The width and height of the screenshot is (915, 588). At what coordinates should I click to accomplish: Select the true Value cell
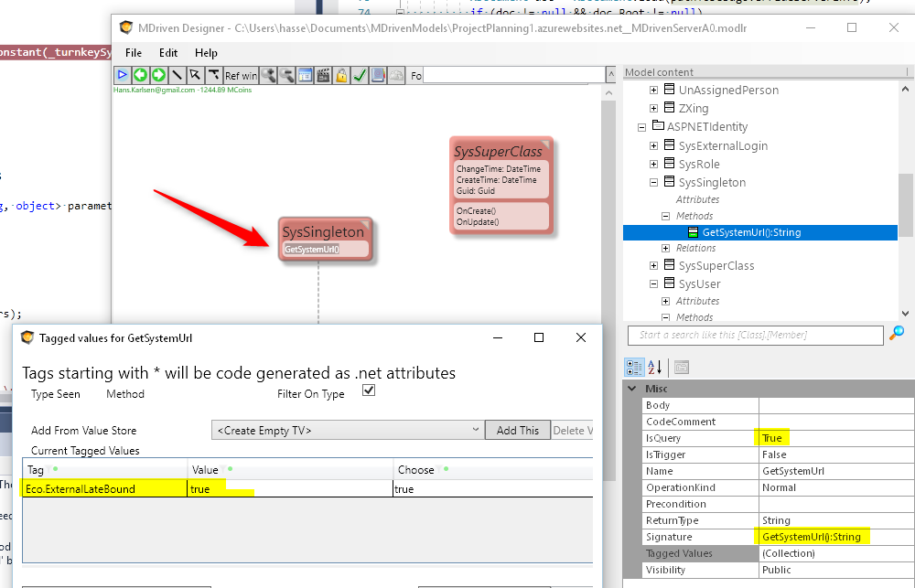(290, 489)
